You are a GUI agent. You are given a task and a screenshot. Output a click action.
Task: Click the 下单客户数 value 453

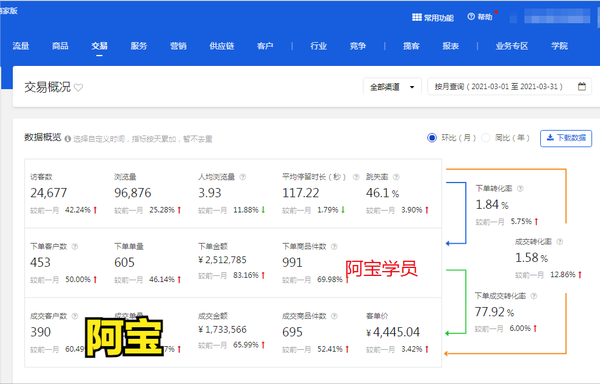[x=40, y=263]
